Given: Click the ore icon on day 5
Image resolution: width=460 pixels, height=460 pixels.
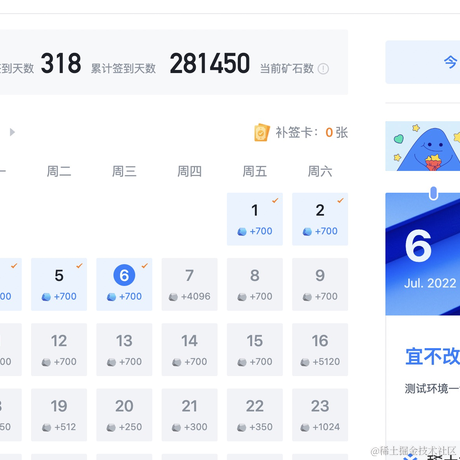Looking at the screenshot, I should (x=46, y=297).
